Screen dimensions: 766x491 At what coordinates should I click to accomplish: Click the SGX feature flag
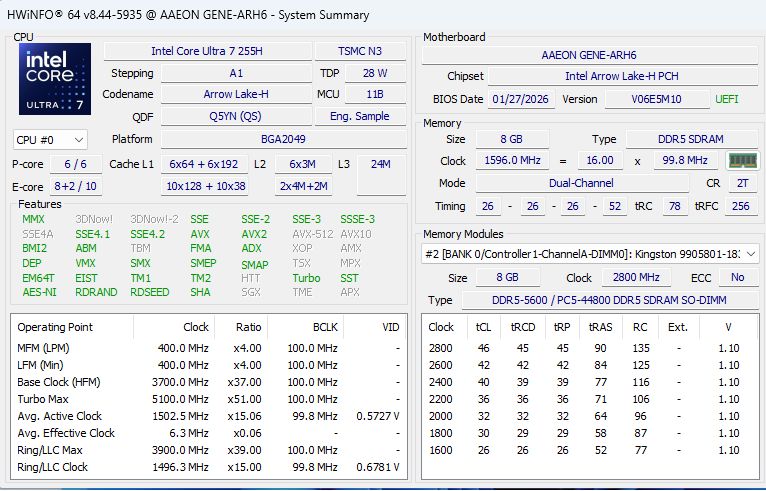tap(251, 293)
